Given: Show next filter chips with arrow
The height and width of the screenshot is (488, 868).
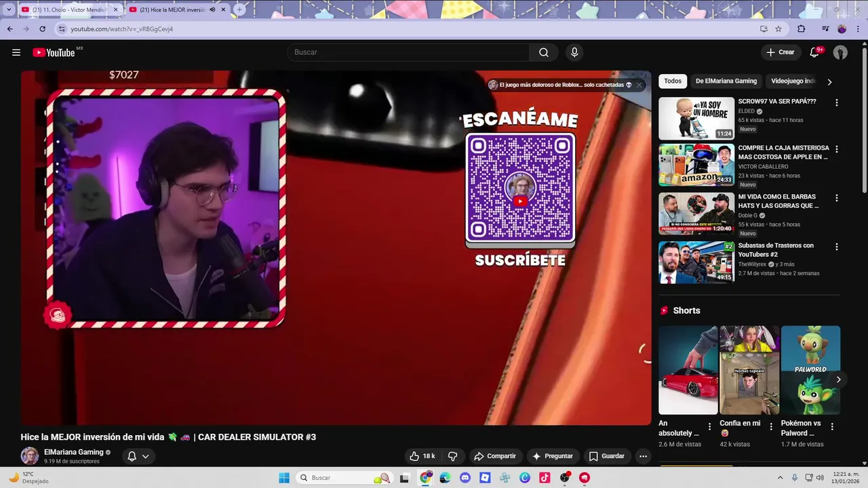Looking at the screenshot, I should coord(829,82).
